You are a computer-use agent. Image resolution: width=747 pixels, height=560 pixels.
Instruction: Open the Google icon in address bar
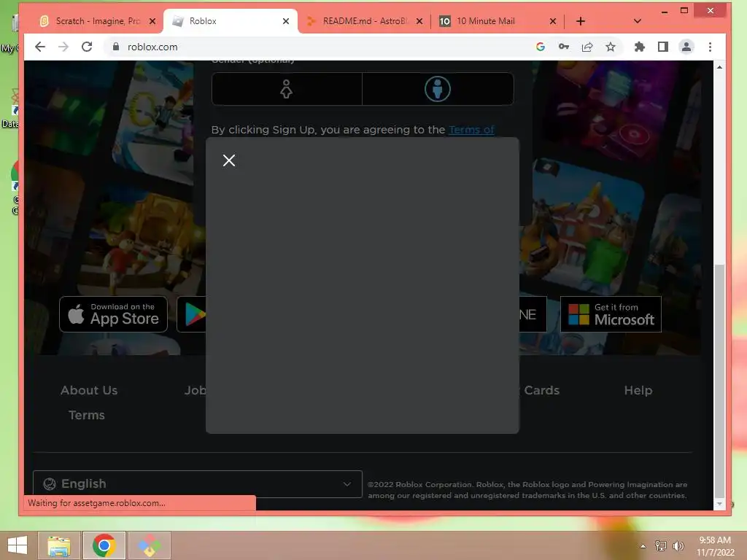pos(541,47)
